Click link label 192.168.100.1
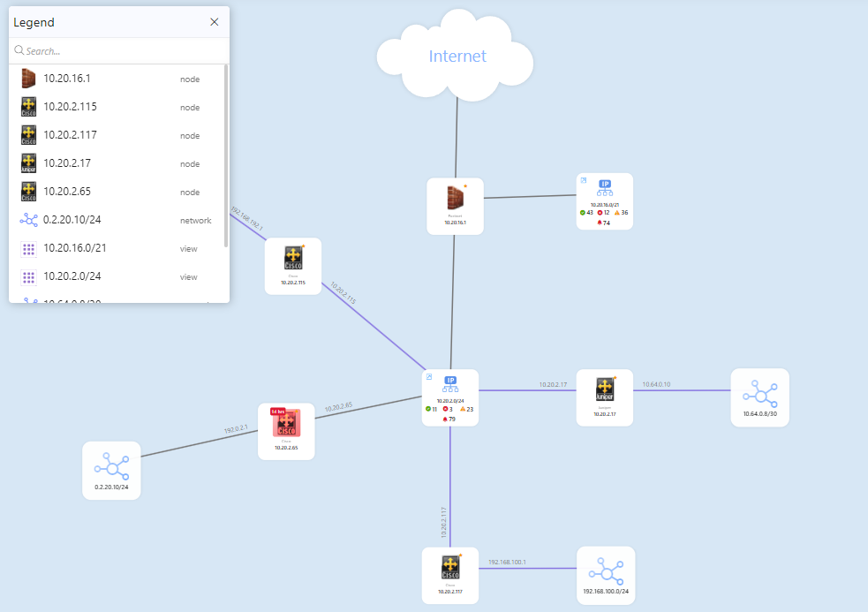Image resolution: width=868 pixels, height=612 pixels. pos(507,563)
